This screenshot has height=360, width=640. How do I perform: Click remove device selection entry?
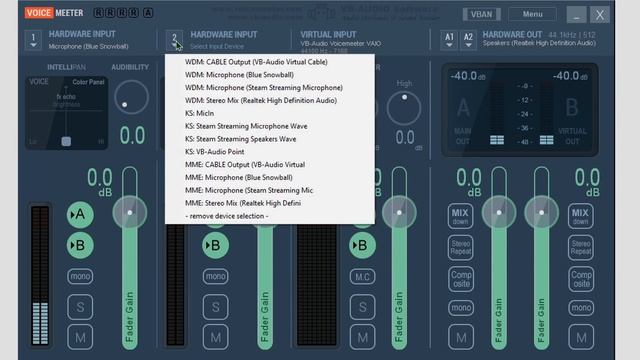pos(227,216)
